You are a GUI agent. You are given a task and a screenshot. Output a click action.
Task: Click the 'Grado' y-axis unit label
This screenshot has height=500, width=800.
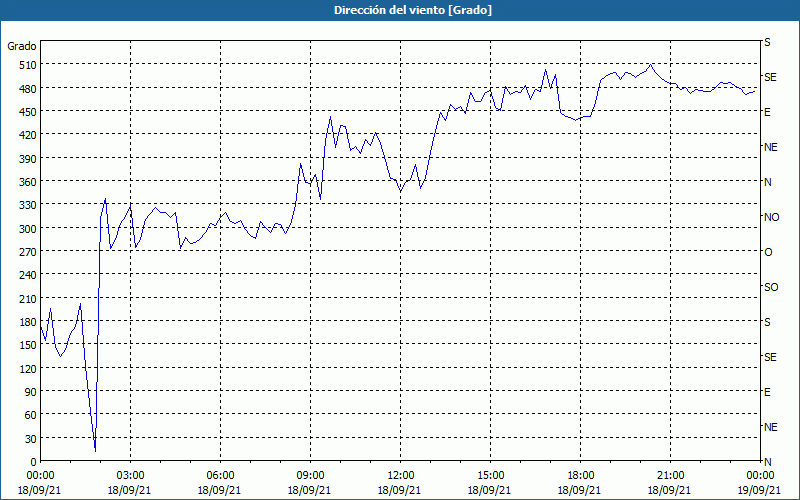tap(22, 46)
